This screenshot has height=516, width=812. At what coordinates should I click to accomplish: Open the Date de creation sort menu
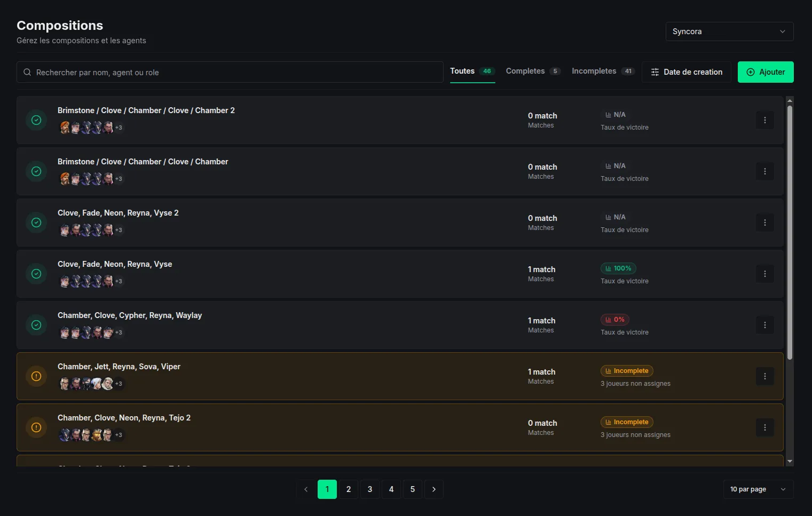(687, 72)
